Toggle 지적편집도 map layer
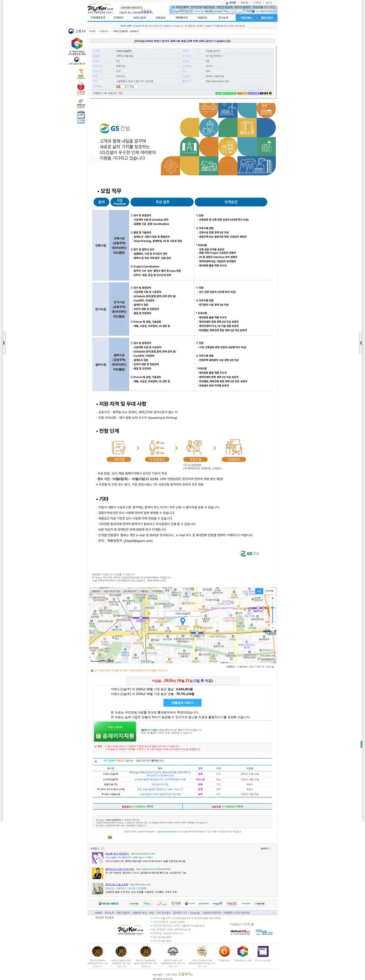 (157, 591)
